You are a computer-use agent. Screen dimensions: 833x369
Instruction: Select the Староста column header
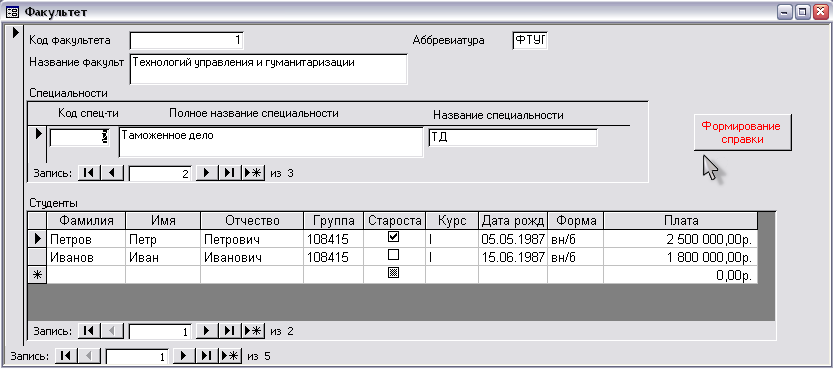click(395, 220)
